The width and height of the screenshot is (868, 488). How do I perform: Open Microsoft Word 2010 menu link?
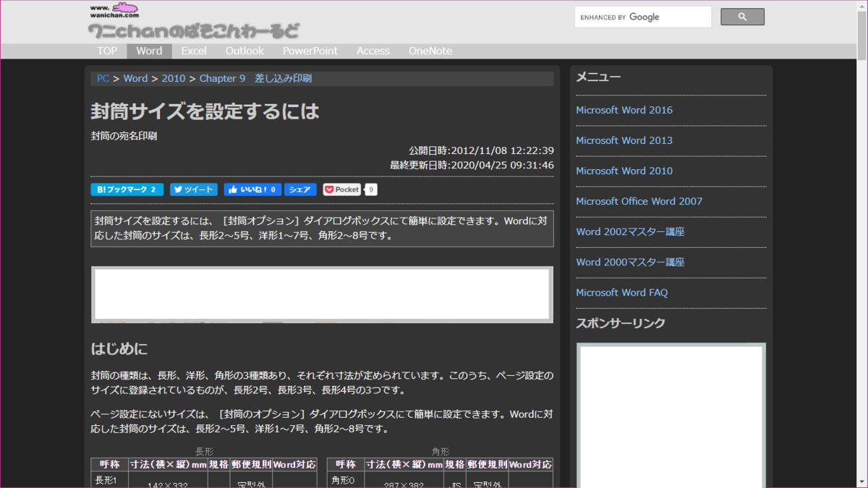coord(624,171)
